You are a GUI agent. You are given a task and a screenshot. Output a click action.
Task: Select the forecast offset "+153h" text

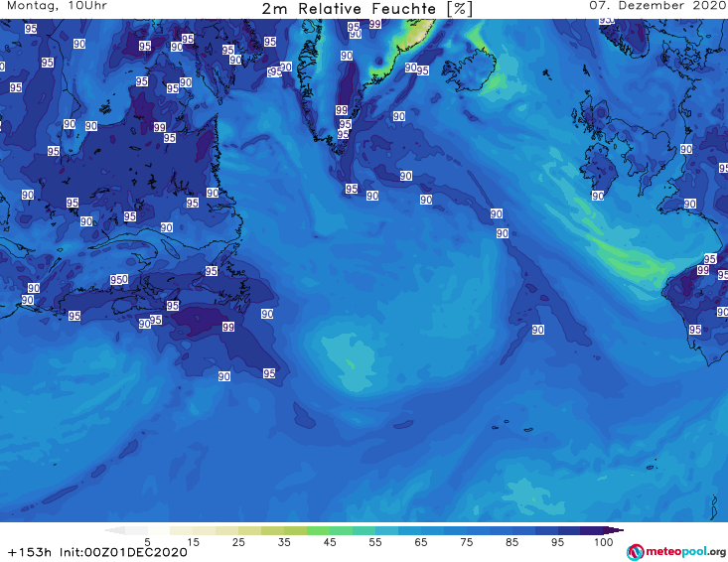[30, 552]
